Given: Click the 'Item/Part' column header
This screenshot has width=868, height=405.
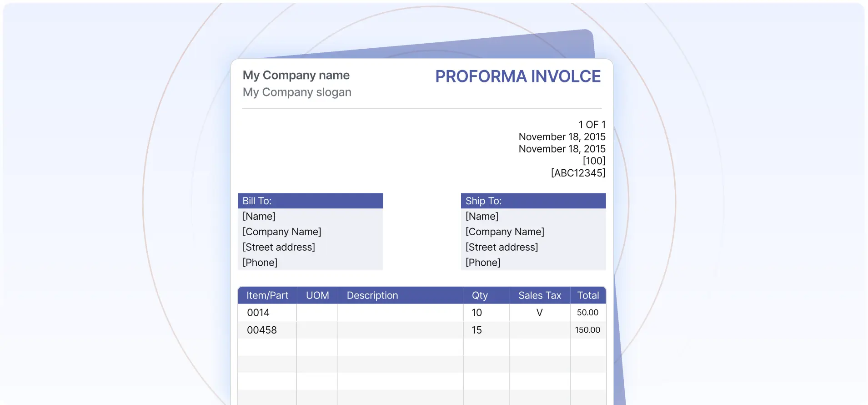Looking at the screenshot, I should pyautogui.click(x=267, y=295).
